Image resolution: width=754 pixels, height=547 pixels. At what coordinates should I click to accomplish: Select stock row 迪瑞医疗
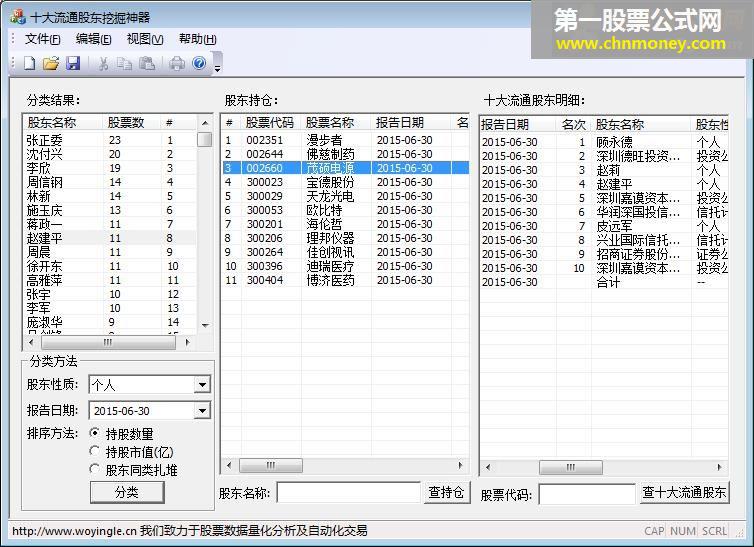coord(345,266)
